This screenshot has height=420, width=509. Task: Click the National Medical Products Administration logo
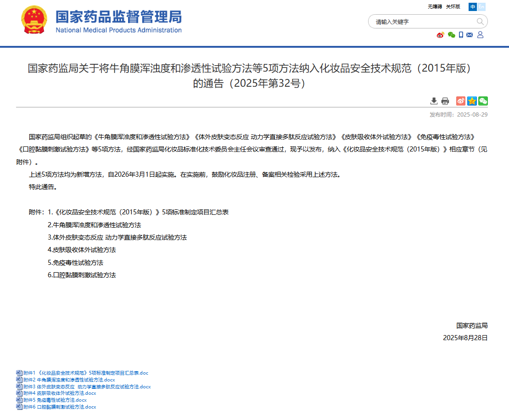pyautogui.click(x=102, y=22)
